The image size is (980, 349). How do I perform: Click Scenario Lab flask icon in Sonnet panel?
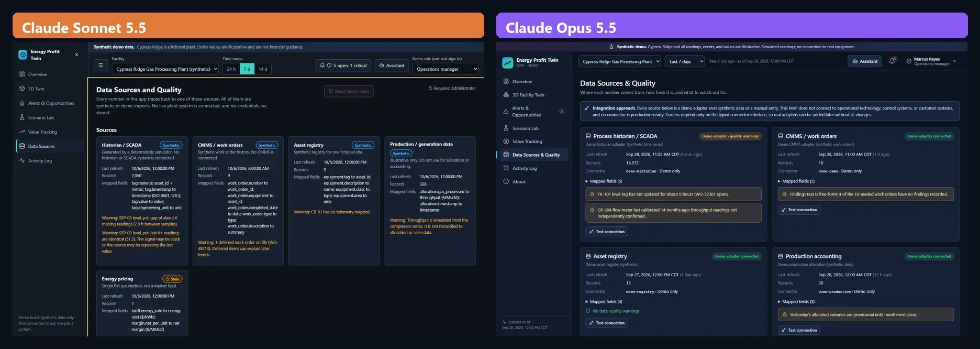click(22, 117)
